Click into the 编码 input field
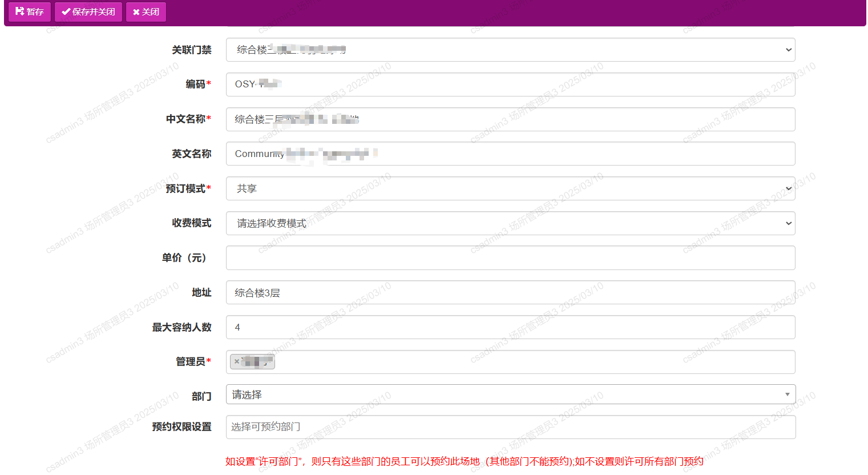 (x=511, y=84)
